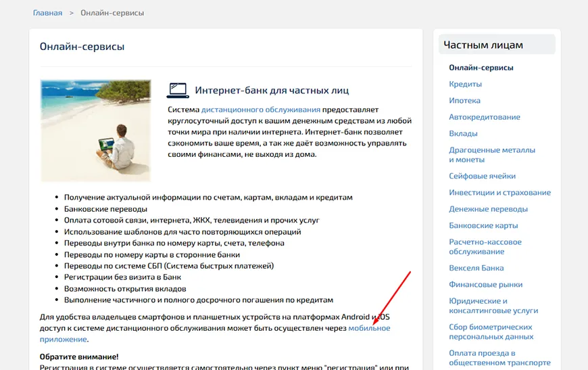588x370 pixels.
Task: Open Автокредитование in the sidebar
Action: (484, 117)
